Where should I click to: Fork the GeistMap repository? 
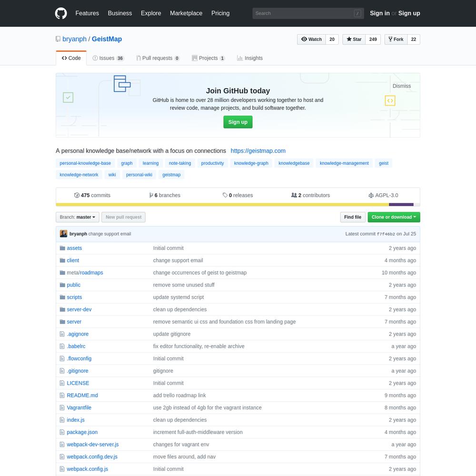[396, 40]
